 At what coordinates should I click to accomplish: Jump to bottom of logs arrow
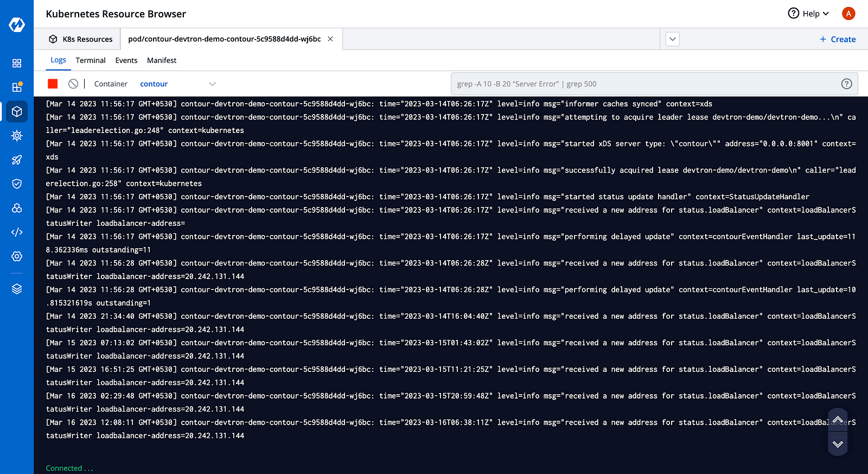(x=838, y=444)
